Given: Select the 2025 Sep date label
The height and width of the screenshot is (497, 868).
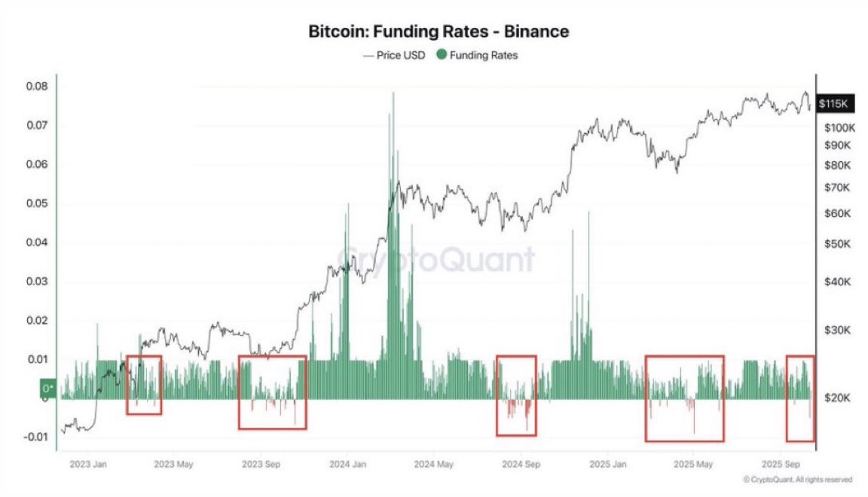Looking at the screenshot, I should point(783,465).
